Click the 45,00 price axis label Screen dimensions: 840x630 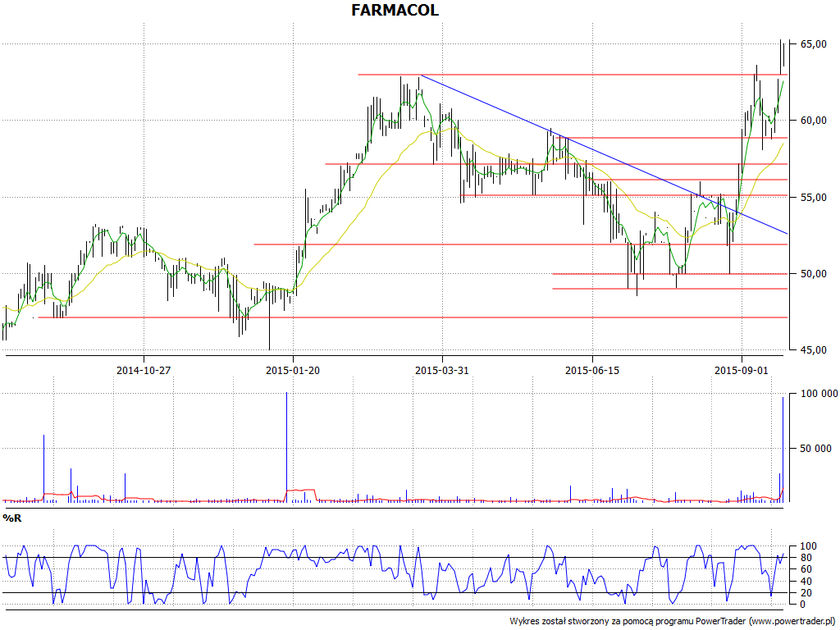[813, 350]
